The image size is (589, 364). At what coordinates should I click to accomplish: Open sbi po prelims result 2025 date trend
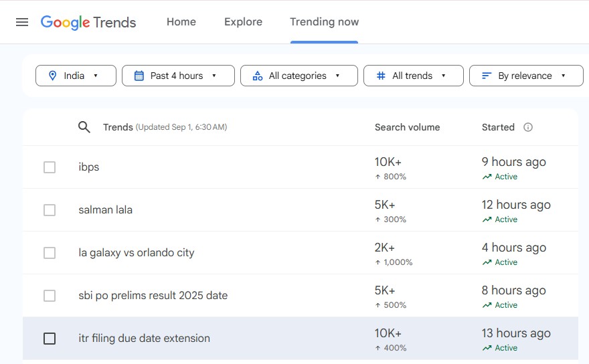tap(153, 296)
